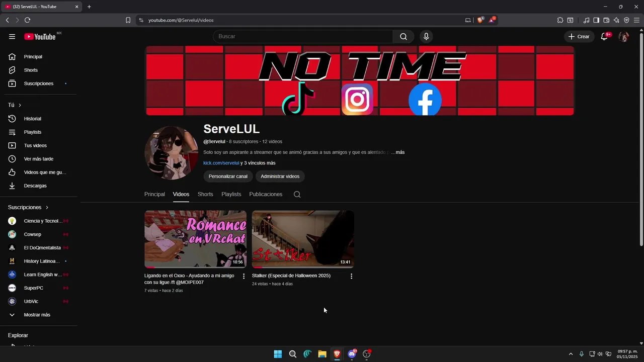
Task: Open Ligando en el Oxxo video title
Action: [189, 279]
